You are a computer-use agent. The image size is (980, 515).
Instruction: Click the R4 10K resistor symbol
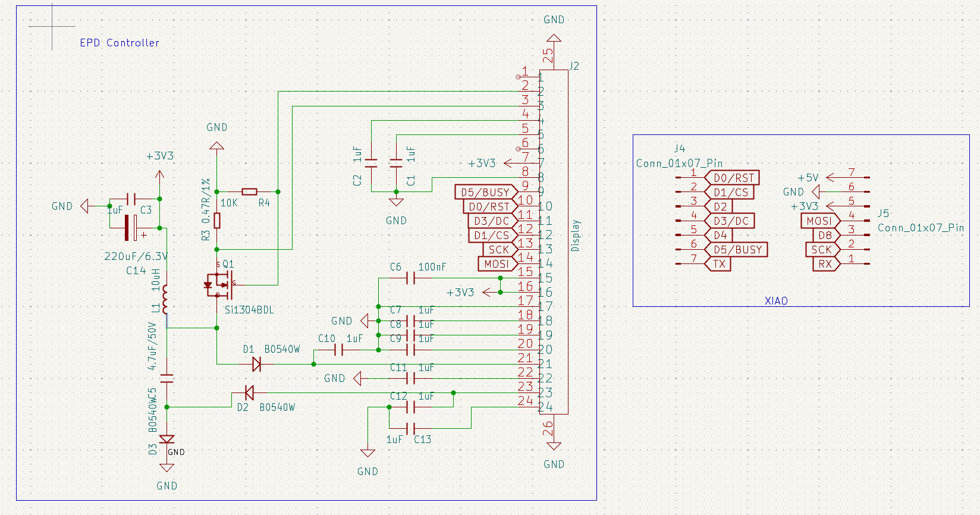[249, 191]
